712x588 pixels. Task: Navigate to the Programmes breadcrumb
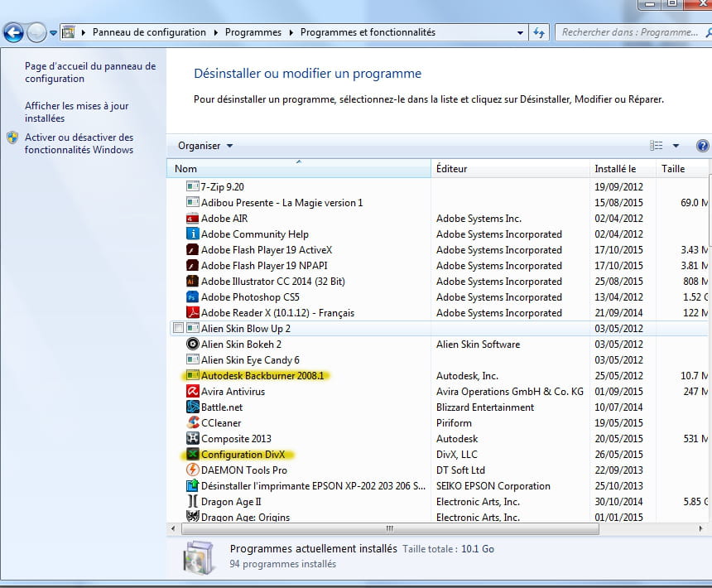pyautogui.click(x=253, y=32)
